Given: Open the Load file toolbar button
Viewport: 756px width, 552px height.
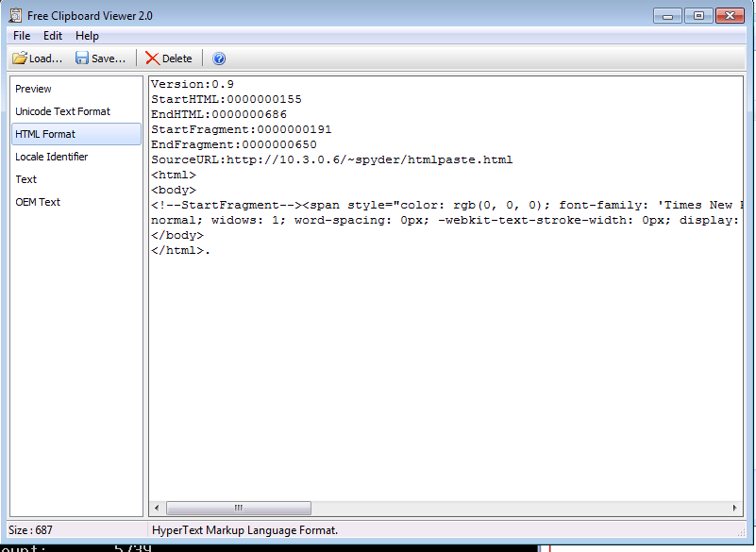Looking at the screenshot, I should [37, 59].
